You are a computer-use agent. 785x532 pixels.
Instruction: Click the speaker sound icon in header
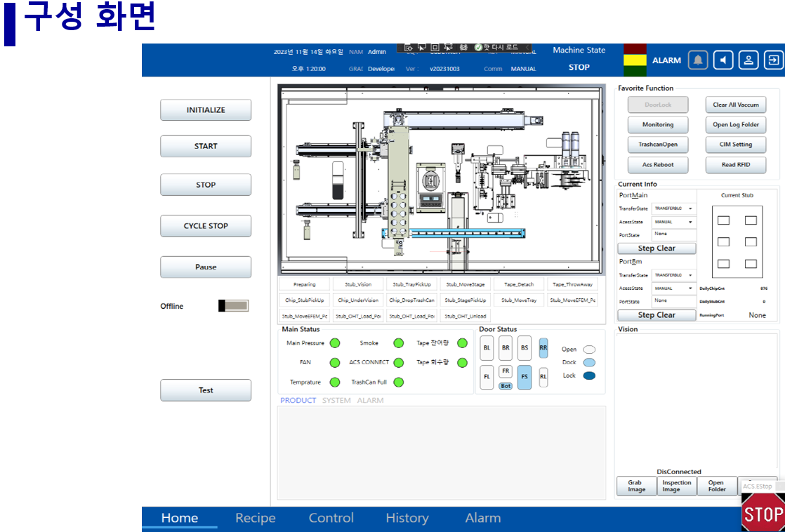(723, 60)
